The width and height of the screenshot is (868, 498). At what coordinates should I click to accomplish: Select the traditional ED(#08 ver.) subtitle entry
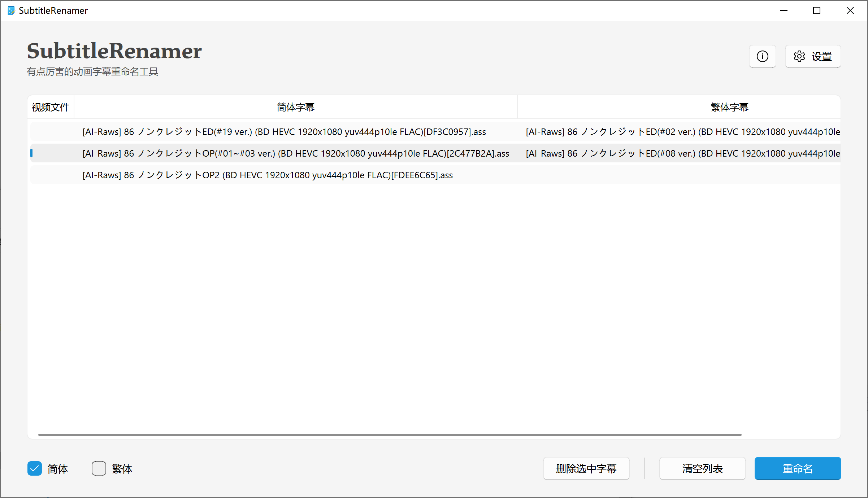click(x=682, y=153)
